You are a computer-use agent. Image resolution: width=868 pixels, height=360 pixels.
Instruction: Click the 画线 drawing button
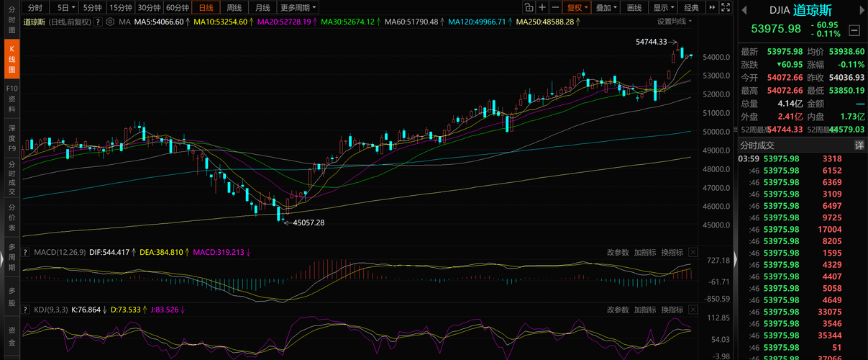(634, 7)
